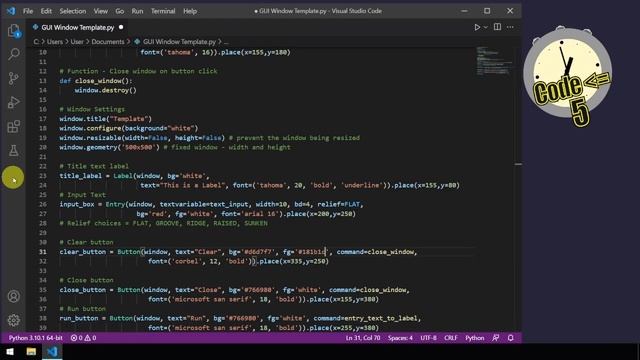This screenshot has width=640, height=360.
Task: Select language mode Python in status bar
Action: (x=474, y=338)
